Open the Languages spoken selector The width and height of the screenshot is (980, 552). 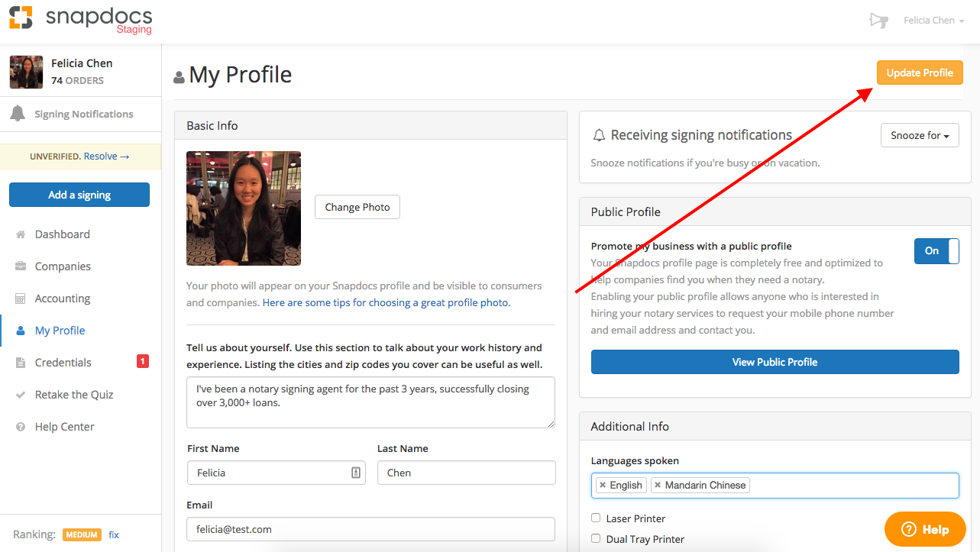840,485
